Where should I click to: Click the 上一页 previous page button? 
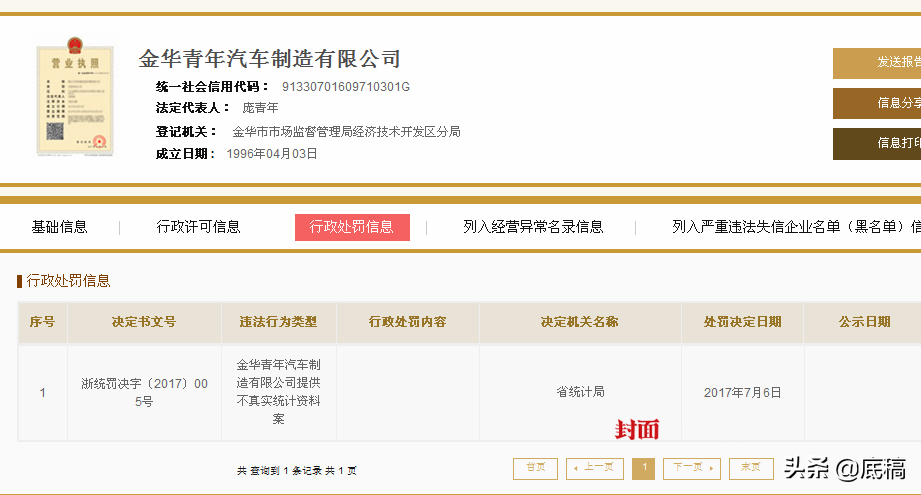[x=594, y=469]
